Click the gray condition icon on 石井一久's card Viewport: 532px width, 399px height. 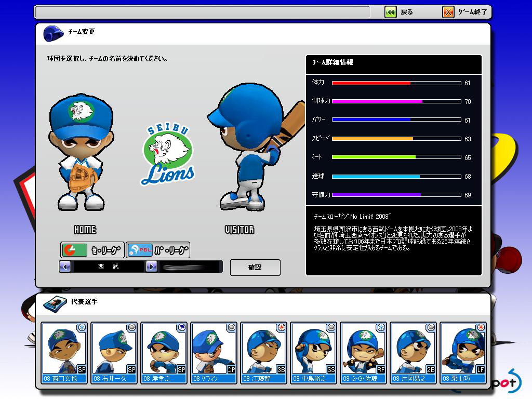[x=131, y=328]
